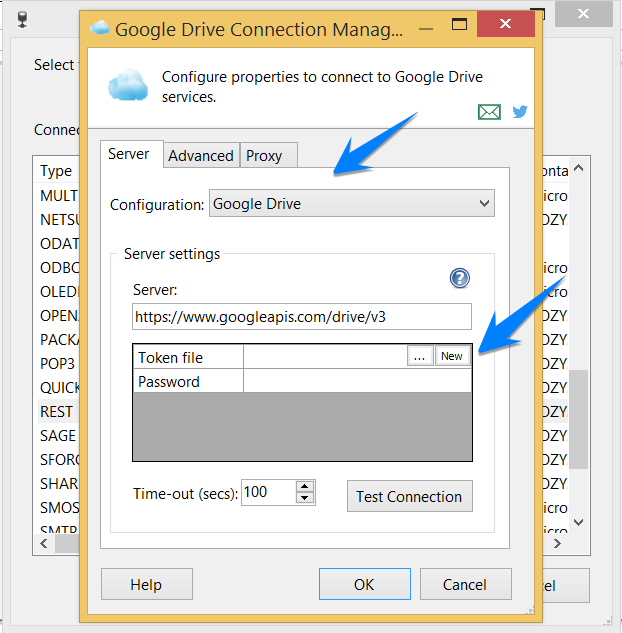Image resolution: width=622 pixels, height=633 pixels.
Task: Click the title bar cloud icon
Action: point(100,28)
